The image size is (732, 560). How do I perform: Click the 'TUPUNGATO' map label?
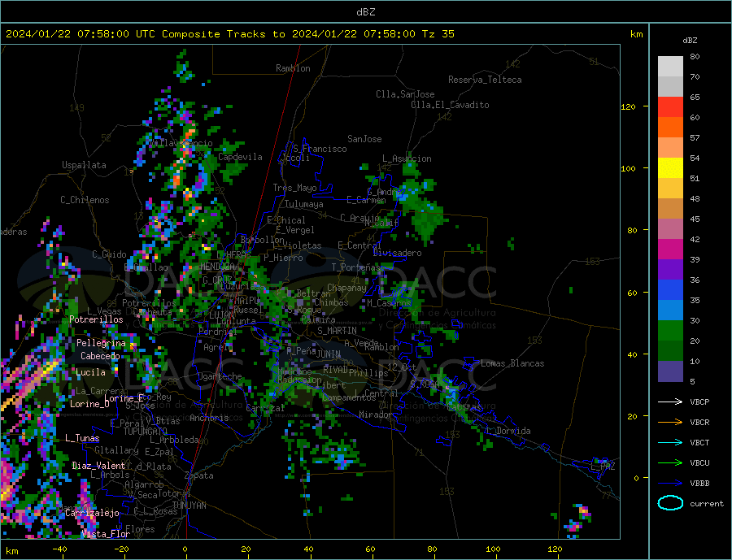coord(146,432)
